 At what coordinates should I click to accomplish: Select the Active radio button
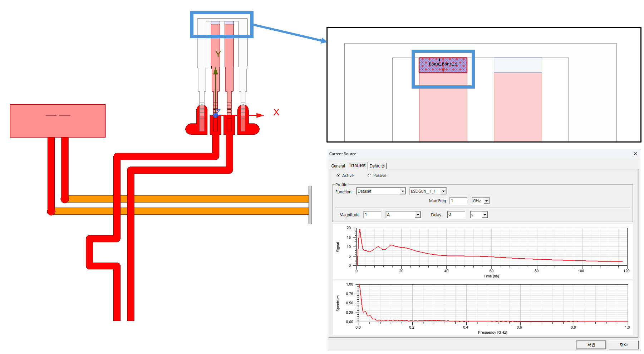click(x=338, y=176)
